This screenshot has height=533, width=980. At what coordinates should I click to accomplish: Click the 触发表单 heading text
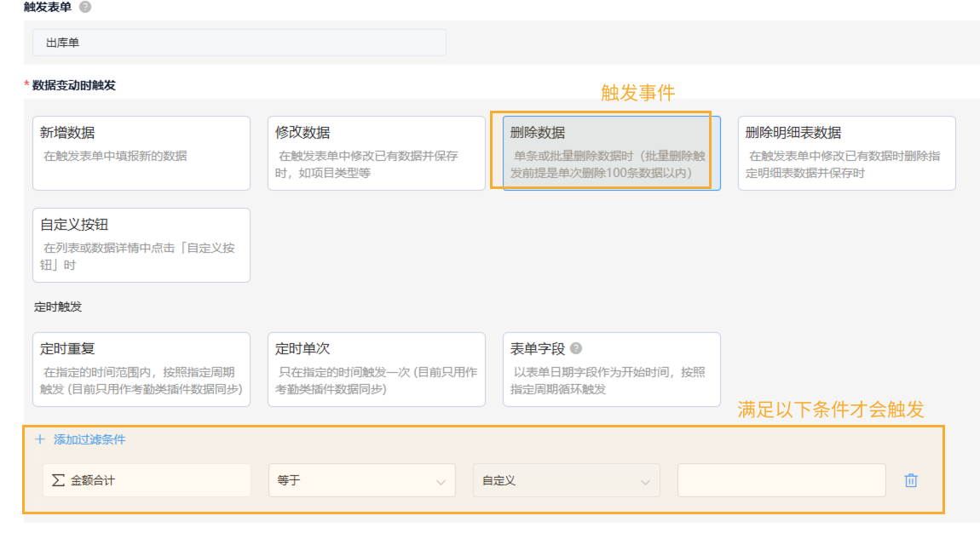pos(48,7)
